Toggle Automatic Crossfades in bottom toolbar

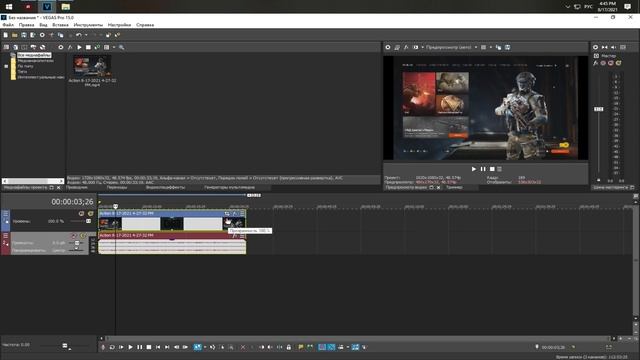pyautogui.click(x=331, y=347)
